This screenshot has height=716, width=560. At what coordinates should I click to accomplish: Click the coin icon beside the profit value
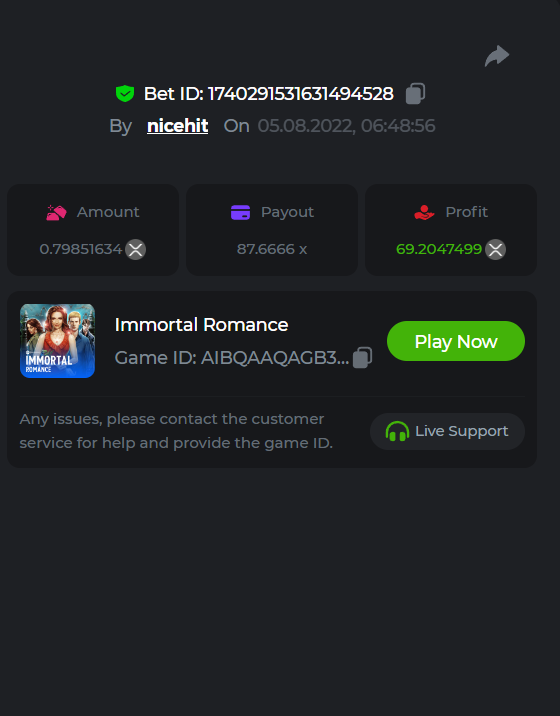tap(496, 249)
